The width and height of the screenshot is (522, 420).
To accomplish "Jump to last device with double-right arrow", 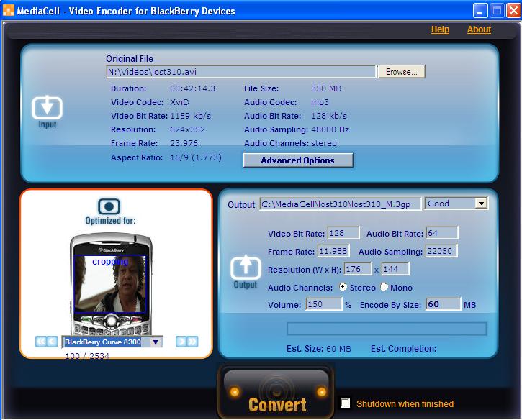I will 192,342.
